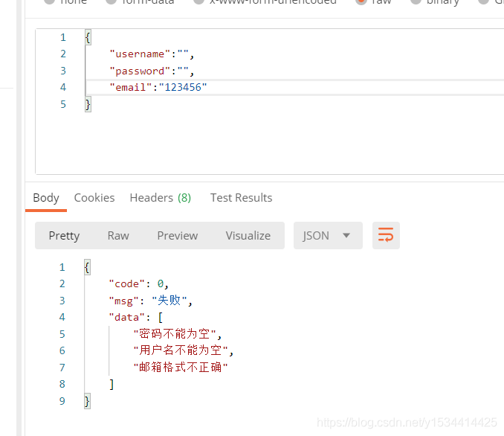Switch response view to Pretty
The image size is (504, 436).
64,236
